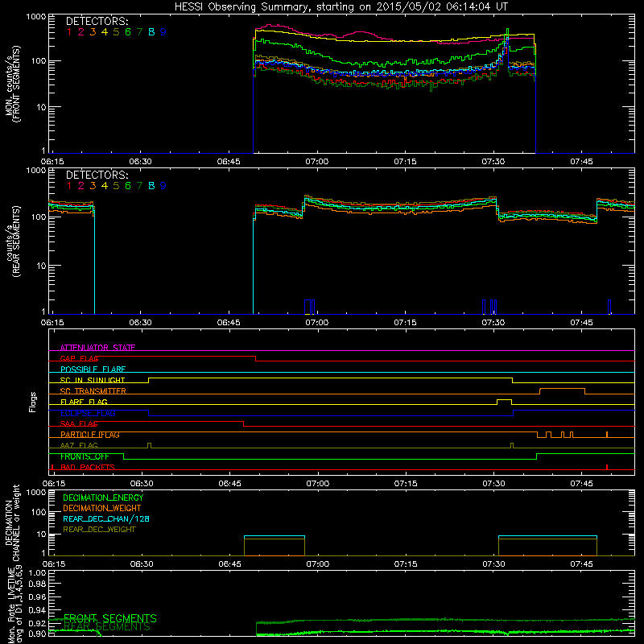Click the DECIMATION_ENERGY legend entry

103,497
